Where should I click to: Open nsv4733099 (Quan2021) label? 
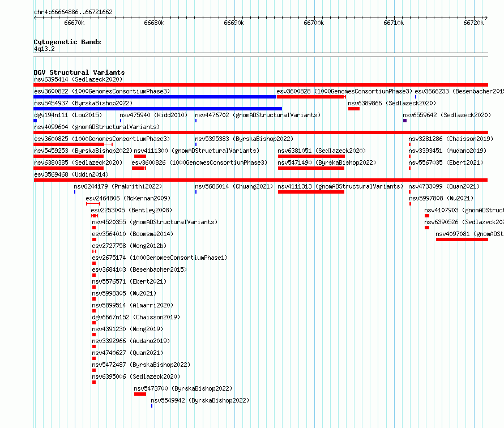(444, 186)
